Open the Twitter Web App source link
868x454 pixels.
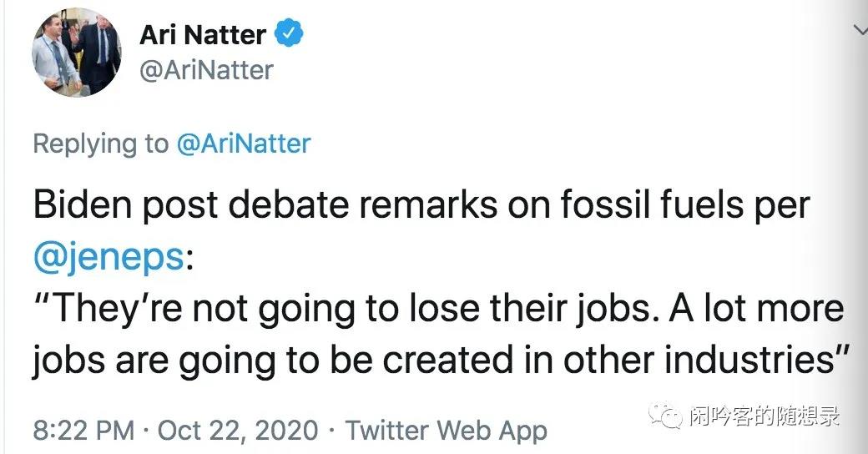447,431
